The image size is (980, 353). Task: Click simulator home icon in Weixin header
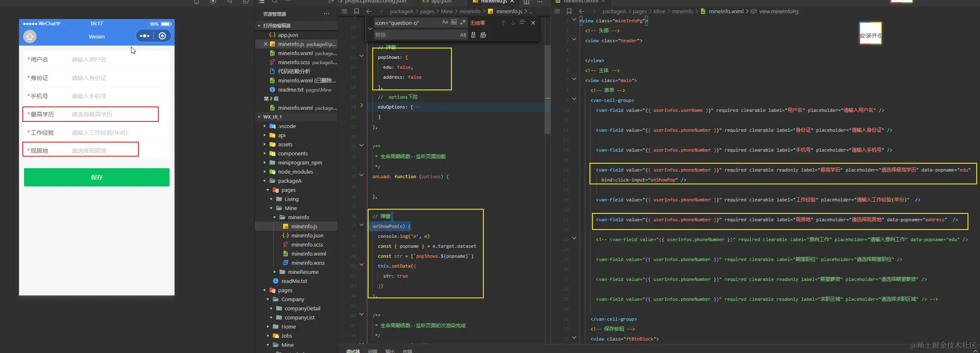[30, 36]
